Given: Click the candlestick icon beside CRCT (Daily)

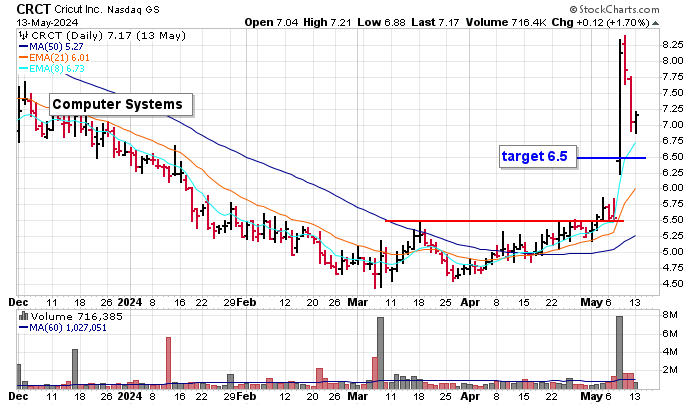Looking at the screenshot, I should click(24, 36).
